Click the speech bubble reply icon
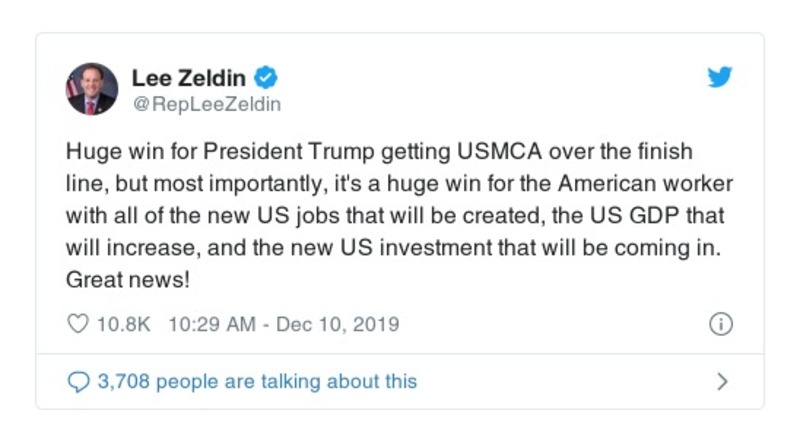800x445 pixels. [x=78, y=382]
